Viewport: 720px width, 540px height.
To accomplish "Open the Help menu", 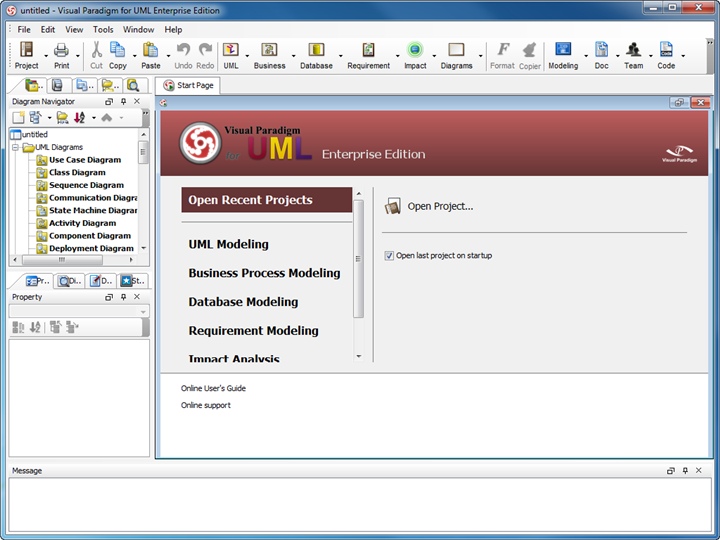I will coord(173,29).
